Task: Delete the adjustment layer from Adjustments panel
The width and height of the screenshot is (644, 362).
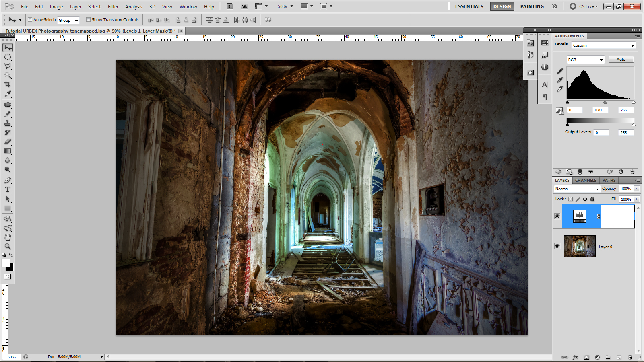Action: coord(632,172)
